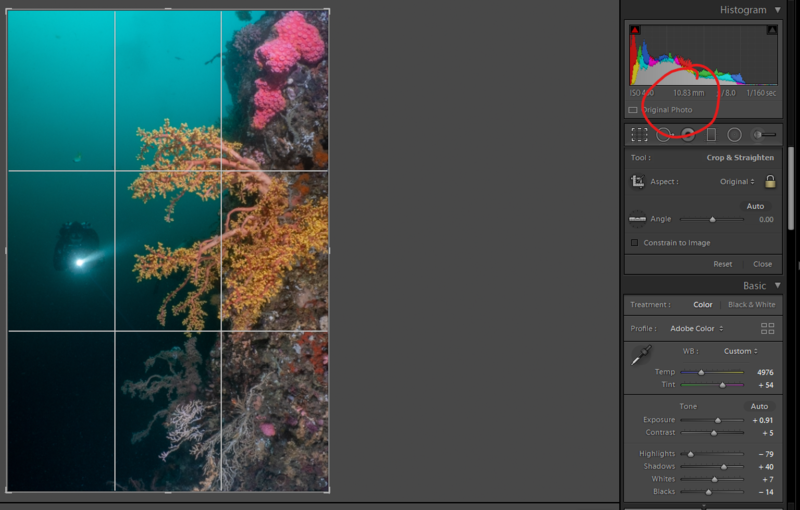
Task: Select the Crop Overlay tool icon
Action: (x=639, y=134)
